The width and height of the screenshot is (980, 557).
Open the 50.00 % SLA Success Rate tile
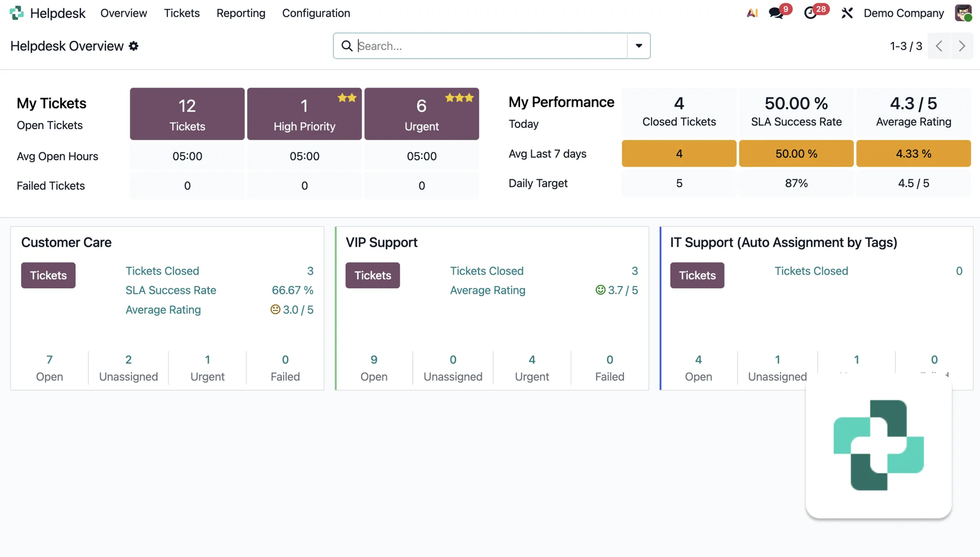click(796, 112)
